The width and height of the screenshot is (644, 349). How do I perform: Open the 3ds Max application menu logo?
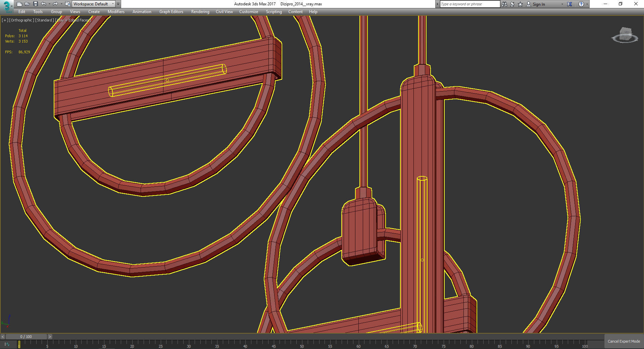[x=6, y=6]
